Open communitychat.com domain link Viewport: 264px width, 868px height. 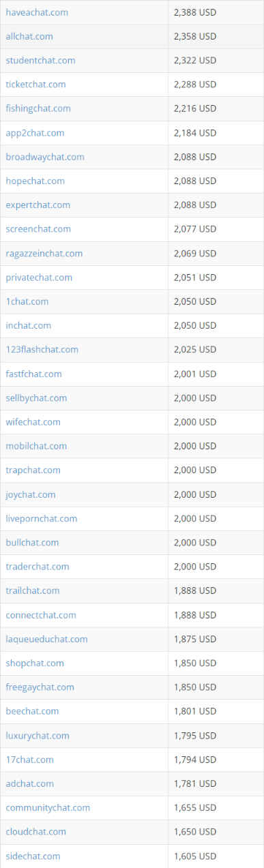48,808
